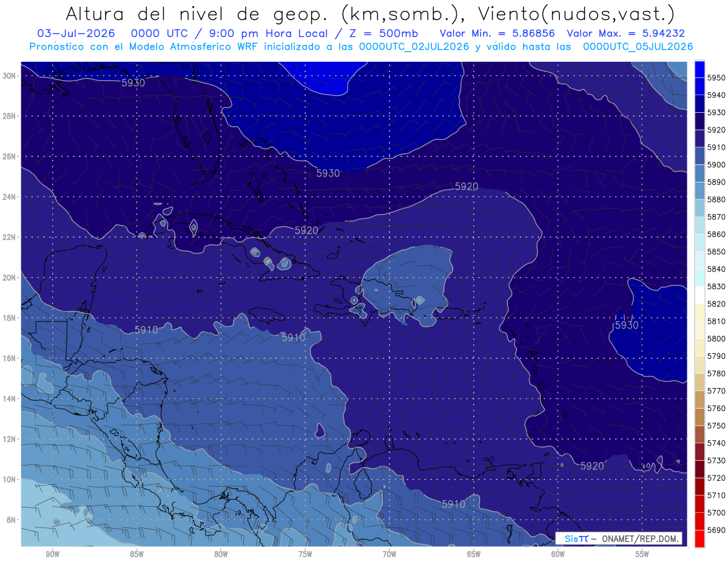Viewport: 728px width, 562px height.
Task: Click the 70W longitude label
Action: tap(389, 555)
